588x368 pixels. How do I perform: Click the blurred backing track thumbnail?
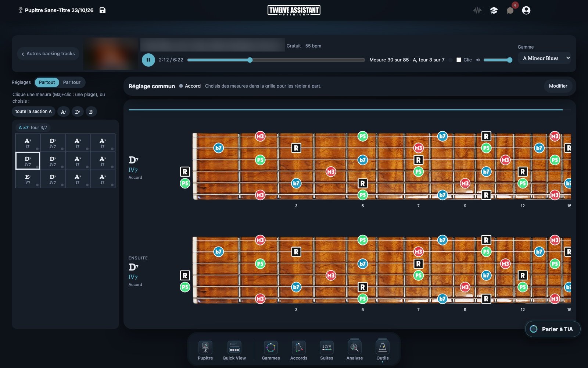click(x=111, y=54)
